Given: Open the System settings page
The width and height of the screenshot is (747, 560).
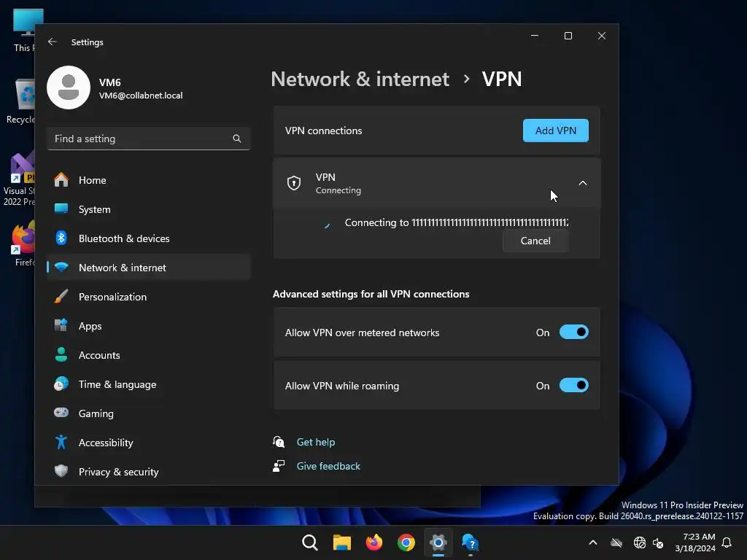Looking at the screenshot, I should pos(149,209).
